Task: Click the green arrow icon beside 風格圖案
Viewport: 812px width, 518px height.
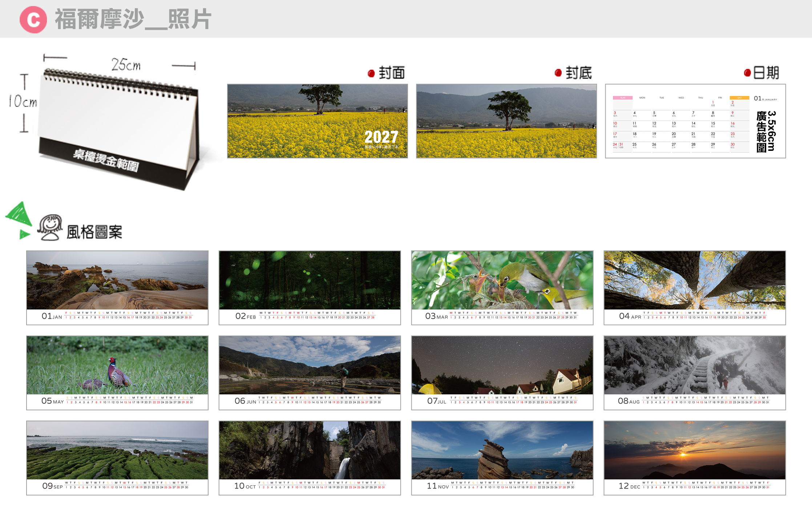Action: 19,220
